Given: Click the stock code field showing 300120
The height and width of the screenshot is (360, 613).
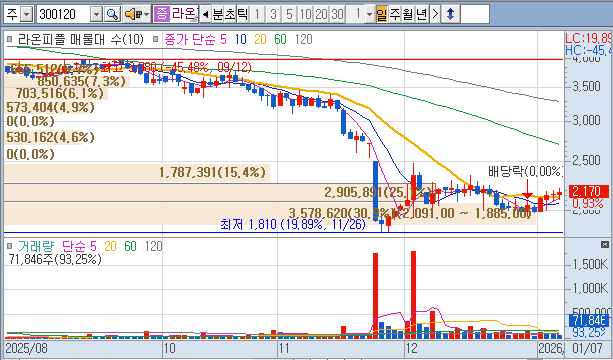Looking at the screenshot, I should click(64, 14).
